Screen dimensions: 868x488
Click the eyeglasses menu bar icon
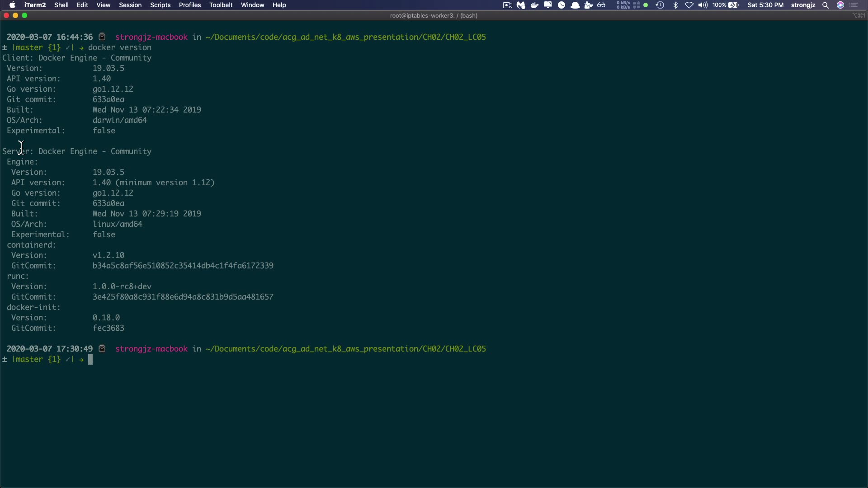[601, 5]
